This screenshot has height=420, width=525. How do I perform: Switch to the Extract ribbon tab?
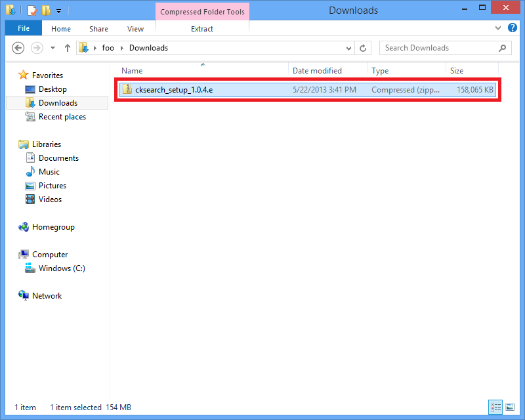coord(202,29)
